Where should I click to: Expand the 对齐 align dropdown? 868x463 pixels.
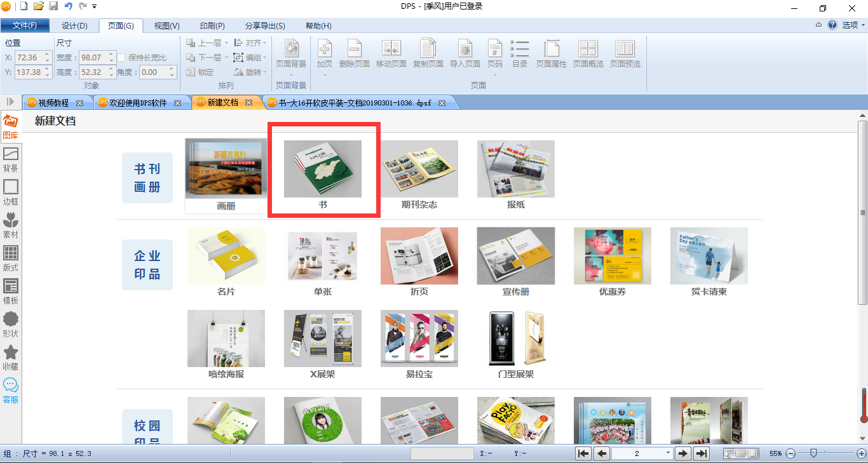click(250, 43)
